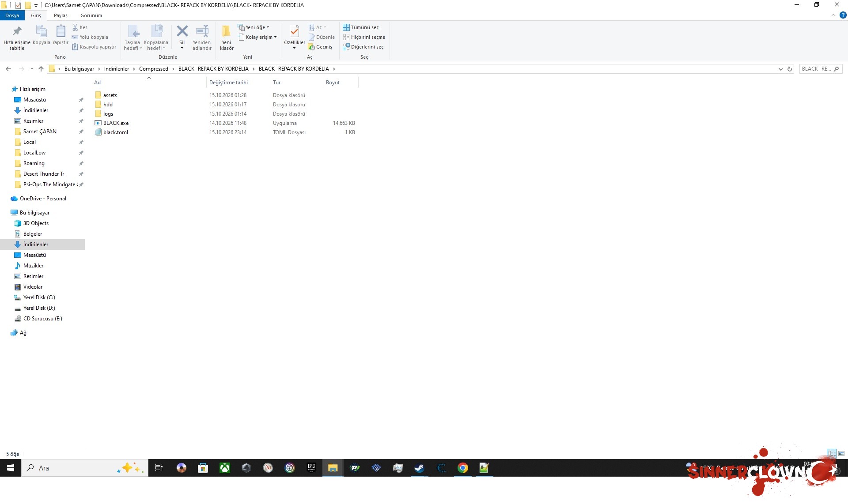The image size is (848, 504).
Task: Select the BLACK.exe file
Action: pyautogui.click(x=116, y=123)
